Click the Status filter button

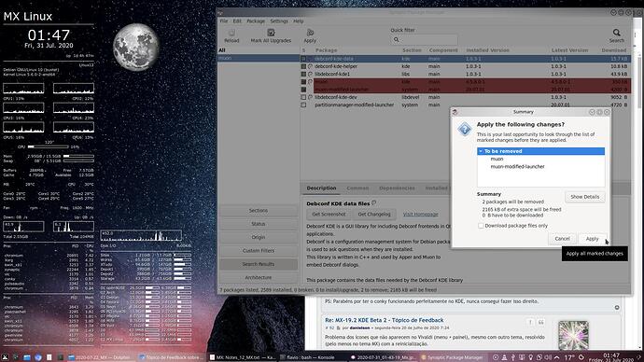click(258, 224)
